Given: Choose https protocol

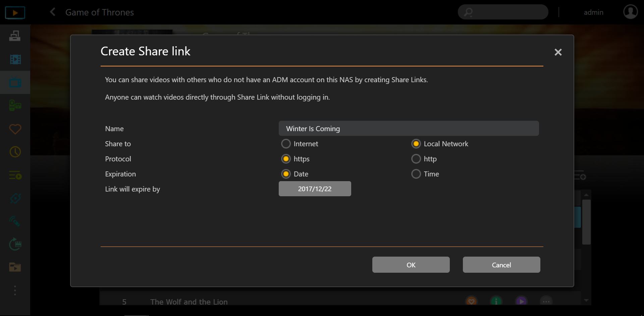Looking at the screenshot, I should (x=286, y=159).
